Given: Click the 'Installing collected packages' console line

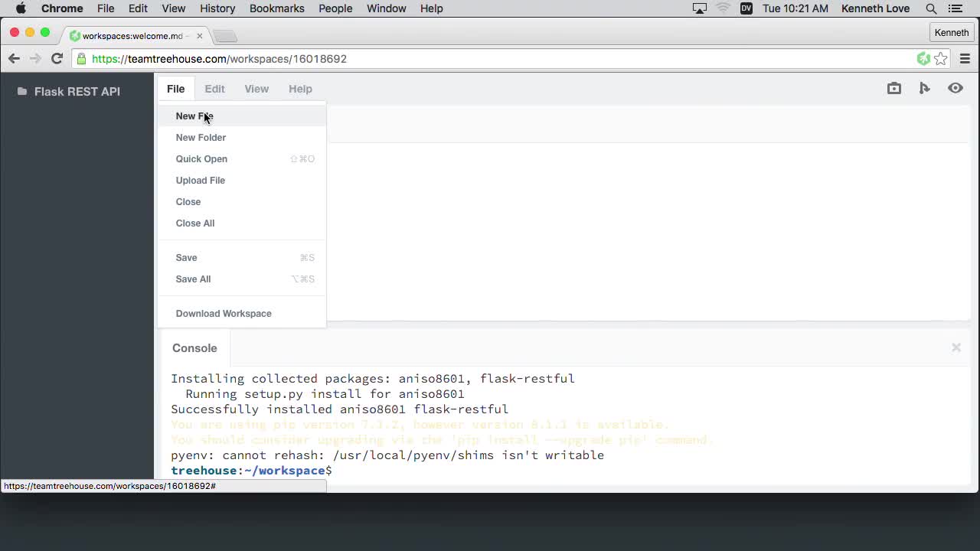Looking at the screenshot, I should pyautogui.click(x=373, y=378).
